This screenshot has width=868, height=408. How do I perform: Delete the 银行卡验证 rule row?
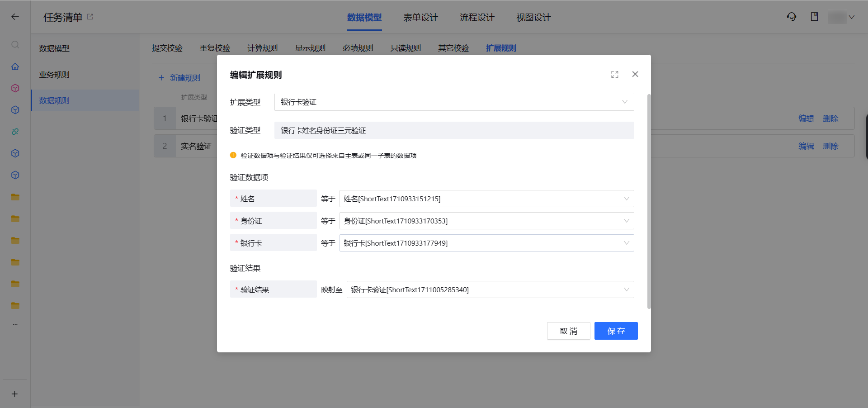(830, 119)
